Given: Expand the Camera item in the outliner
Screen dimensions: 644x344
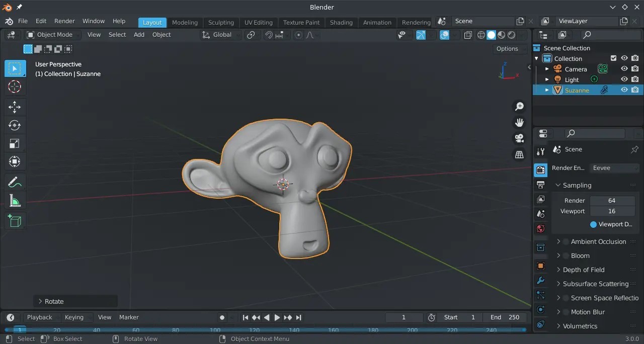Looking at the screenshot, I should click(x=547, y=69).
